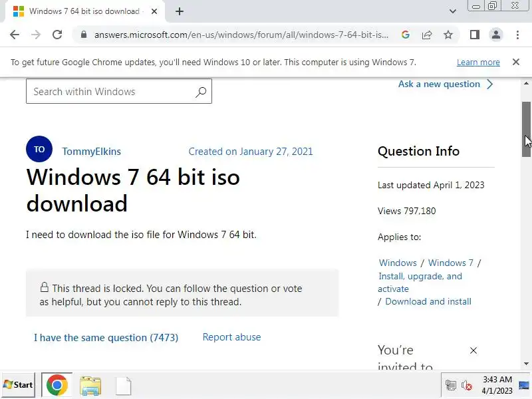Click the magnifier search icon
Viewport: 532px width, 399px height.
[x=201, y=92]
